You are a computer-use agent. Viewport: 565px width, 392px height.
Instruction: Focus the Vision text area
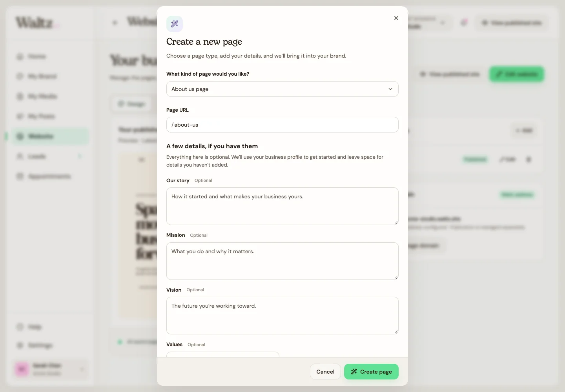[282, 316]
